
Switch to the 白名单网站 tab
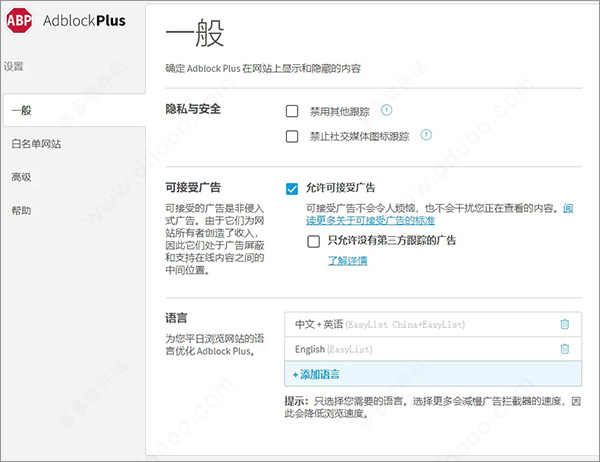pos(36,144)
